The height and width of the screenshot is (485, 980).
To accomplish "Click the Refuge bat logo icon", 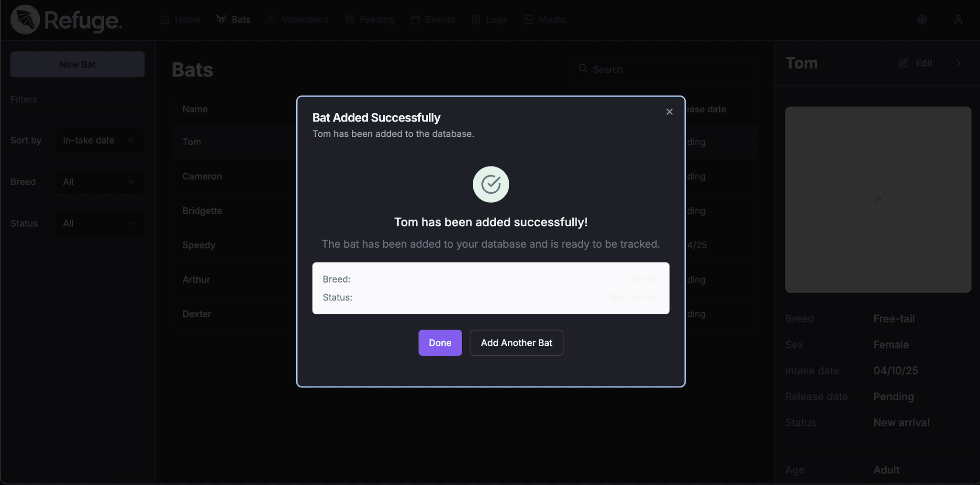I will [x=25, y=20].
